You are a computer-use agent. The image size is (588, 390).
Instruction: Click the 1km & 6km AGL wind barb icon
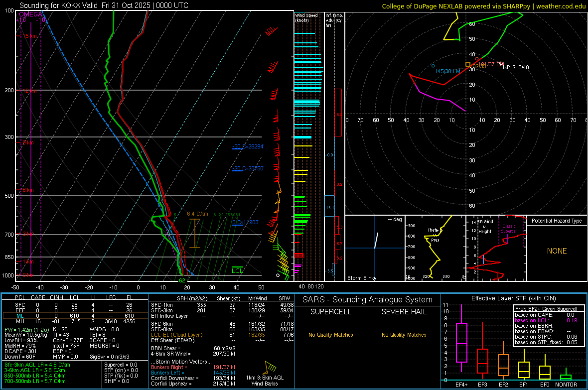point(271,367)
